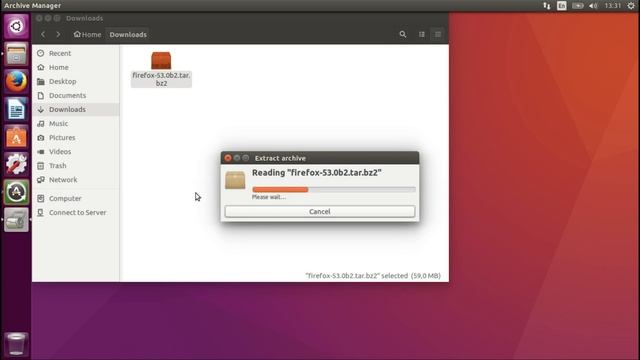
Task: Open the sound volume indicator
Action: click(x=593, y=5)
